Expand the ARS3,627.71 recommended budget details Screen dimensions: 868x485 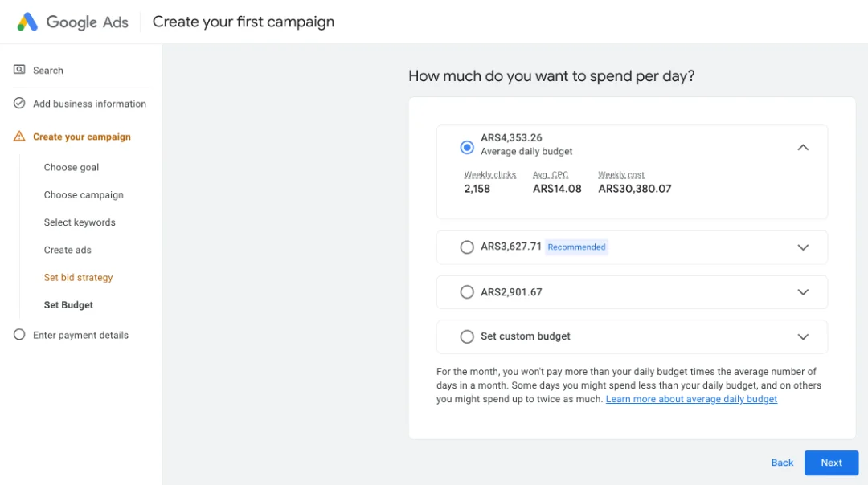[803, 247]
